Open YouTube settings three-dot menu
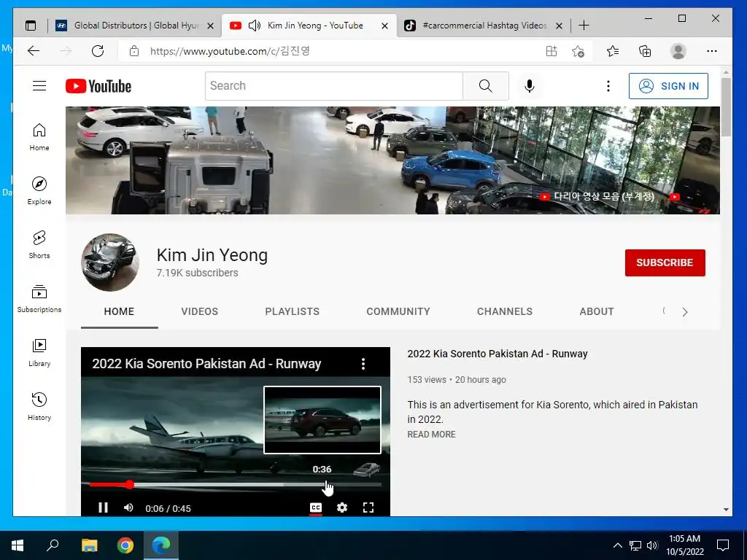The image size is (747, 560). click(x=608, y=86)
